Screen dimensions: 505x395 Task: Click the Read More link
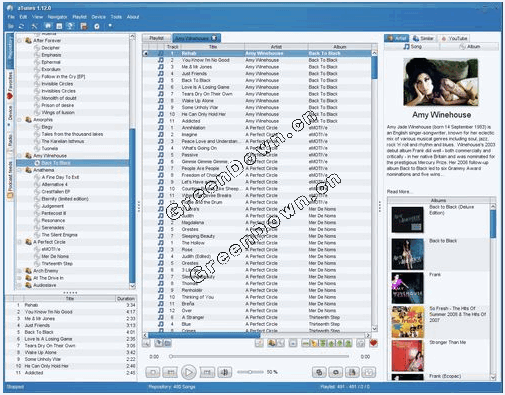(399, 192)
